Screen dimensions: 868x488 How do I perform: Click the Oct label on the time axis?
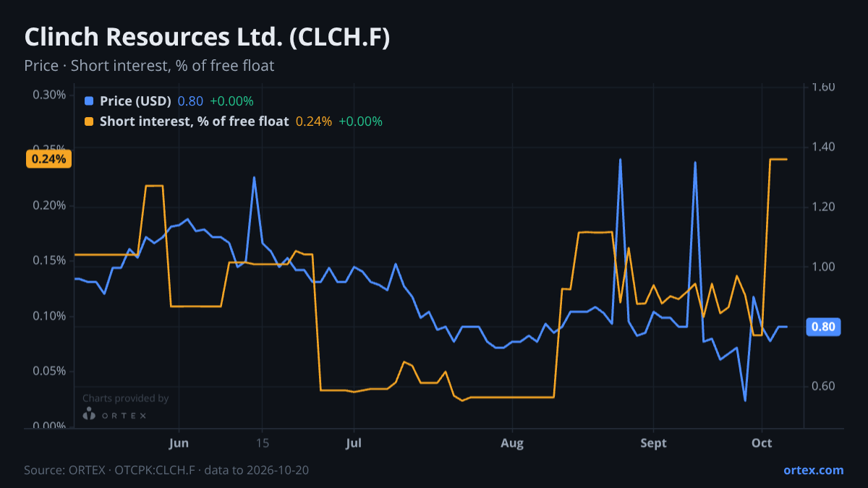tap(762, 443)
